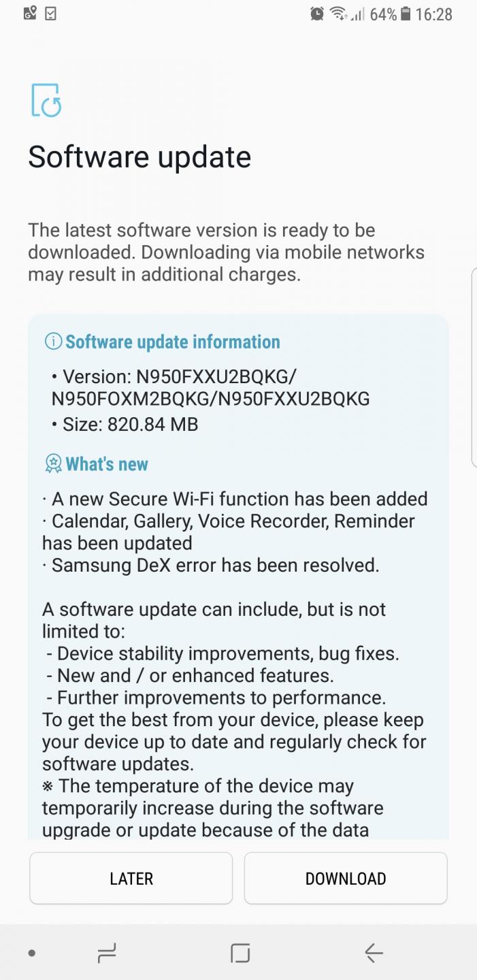Tap the Home navigation button
The image size is (477, 980).
pyautogui.click(x=240, y=953)
